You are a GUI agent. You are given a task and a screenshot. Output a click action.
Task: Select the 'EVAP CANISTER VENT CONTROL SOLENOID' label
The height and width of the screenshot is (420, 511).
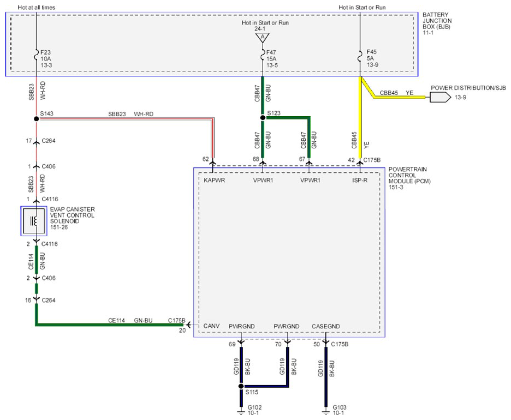click(73, 215)
